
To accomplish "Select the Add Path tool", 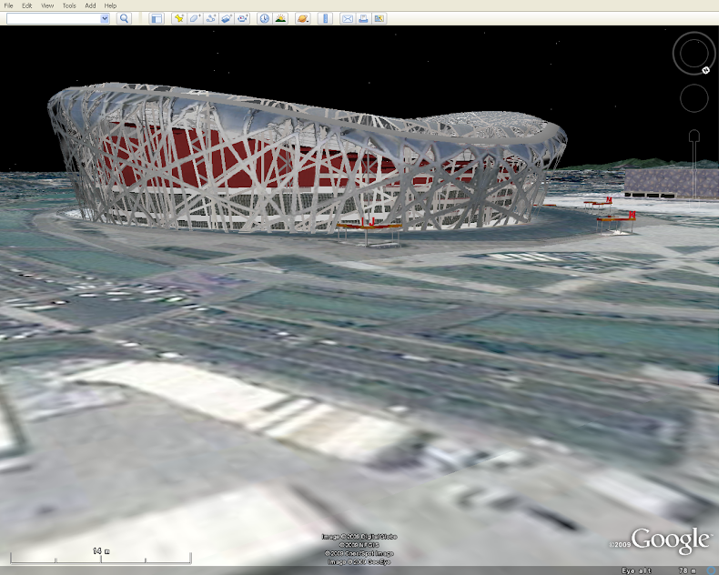I will (x=210, y=18).
